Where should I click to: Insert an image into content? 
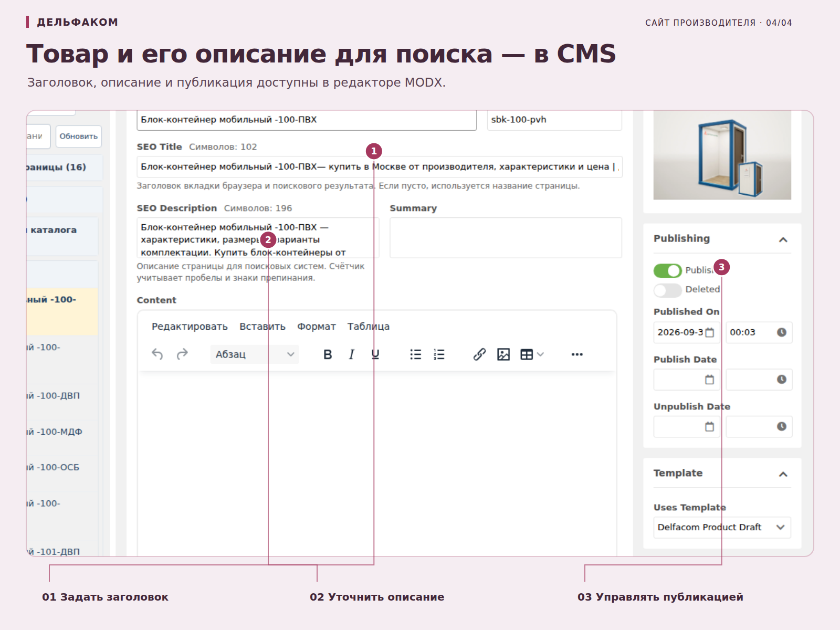click(x=503, y=354)
